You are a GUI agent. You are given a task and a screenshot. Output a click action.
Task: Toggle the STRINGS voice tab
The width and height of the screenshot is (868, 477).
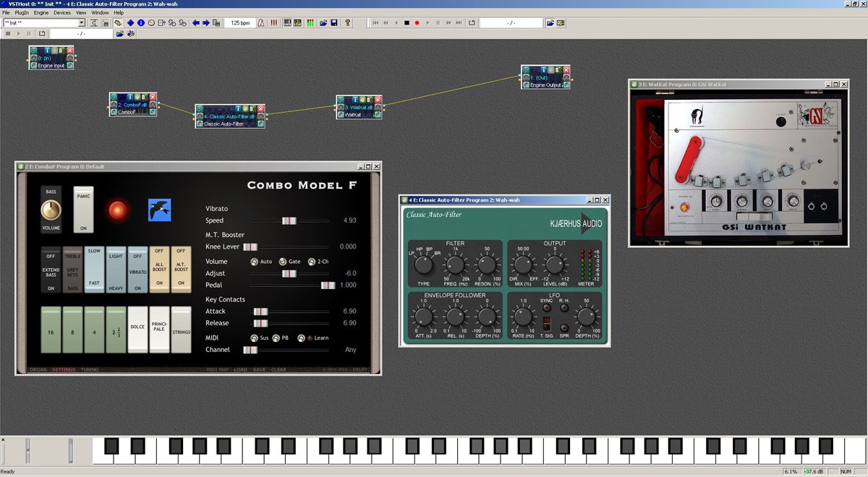pyautogui.click(x=181, y=330)
